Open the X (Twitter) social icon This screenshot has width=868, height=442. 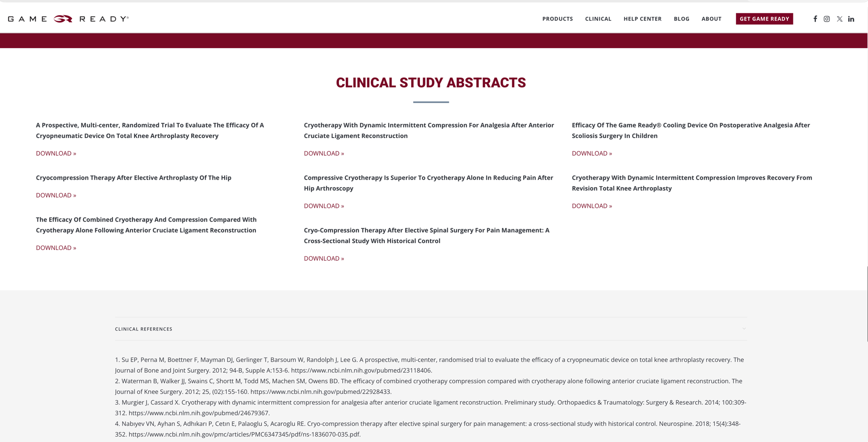click(840, 19)
